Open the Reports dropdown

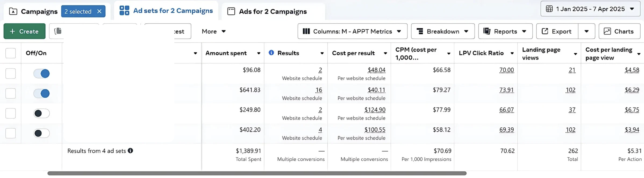click(505, 31)
